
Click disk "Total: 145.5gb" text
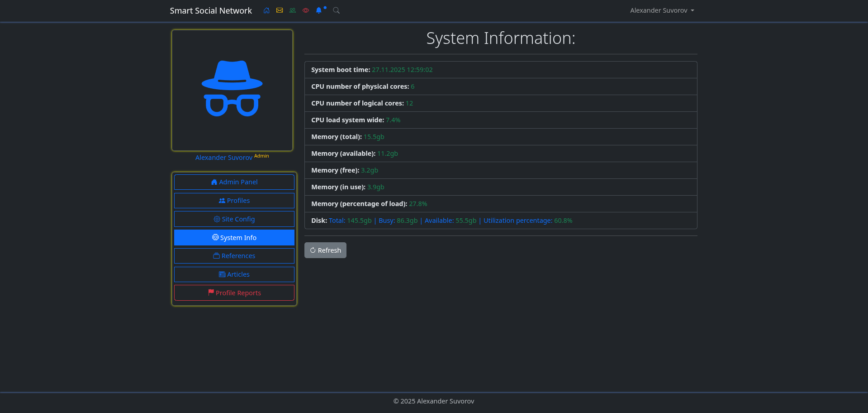350,221
